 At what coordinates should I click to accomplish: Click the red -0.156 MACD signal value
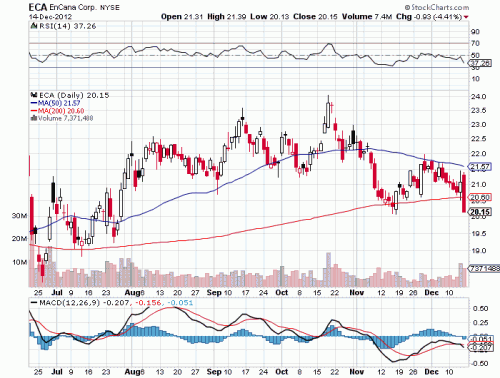(147, 303)
